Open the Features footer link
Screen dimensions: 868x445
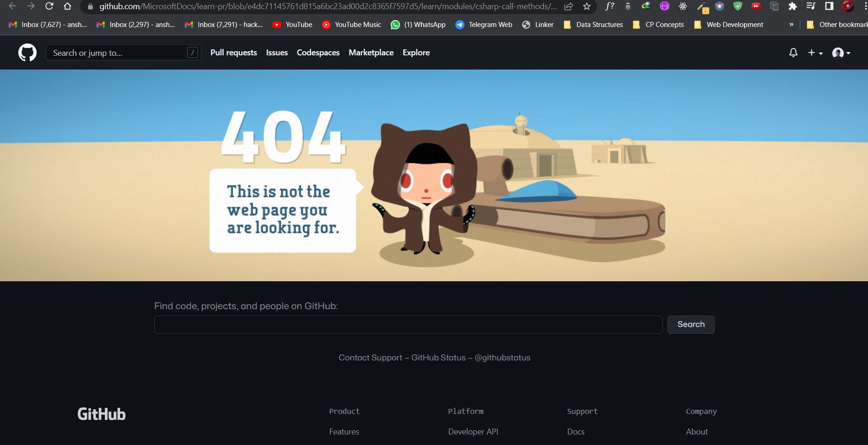coord(344,432)
